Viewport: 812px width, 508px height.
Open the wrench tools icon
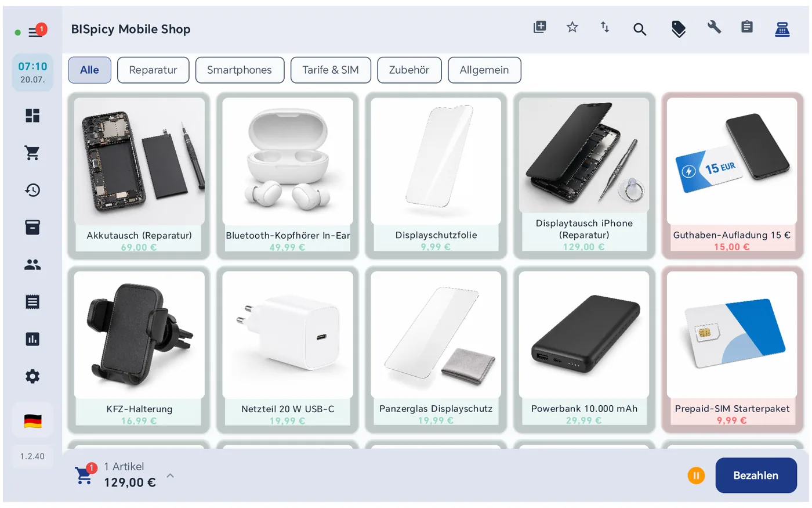tap(714, 27)
